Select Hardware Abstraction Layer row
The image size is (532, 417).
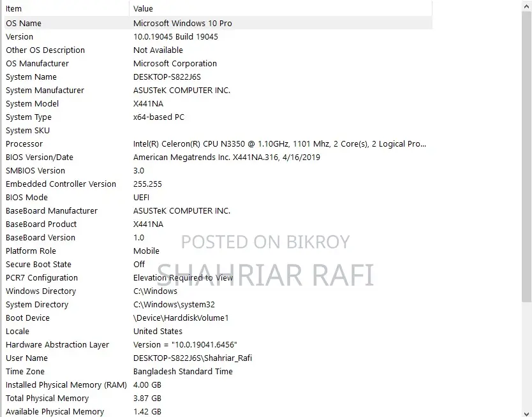pyautogui.click(x=218, y=344)
